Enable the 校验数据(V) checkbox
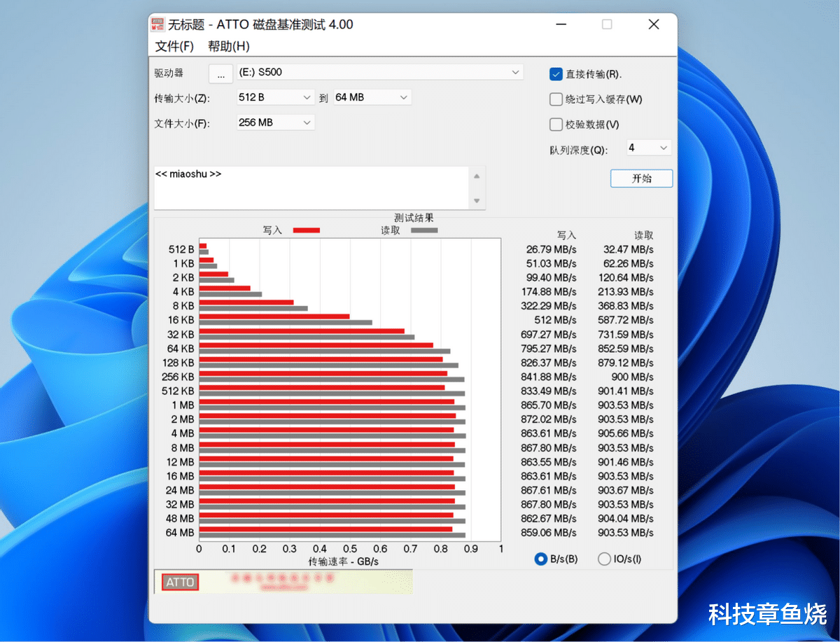Image resolution: width=840 pixels, height=642 pixels. (556, 125)
